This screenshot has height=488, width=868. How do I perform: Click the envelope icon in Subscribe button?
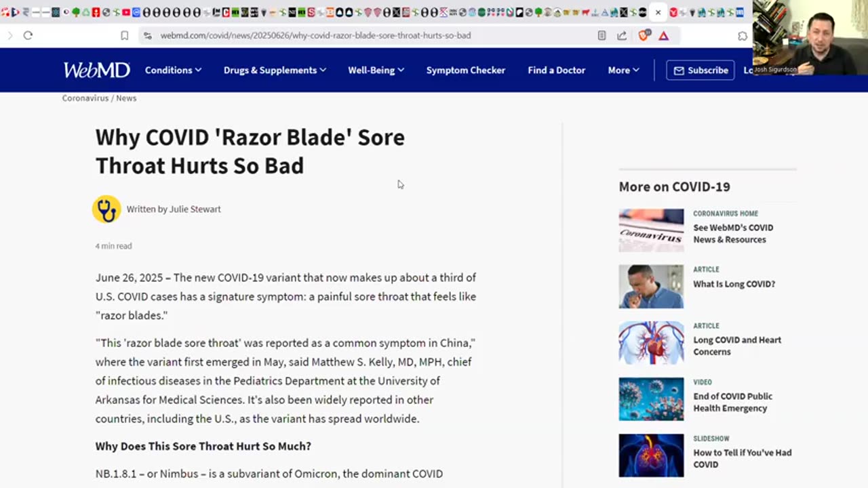[679, 70]
